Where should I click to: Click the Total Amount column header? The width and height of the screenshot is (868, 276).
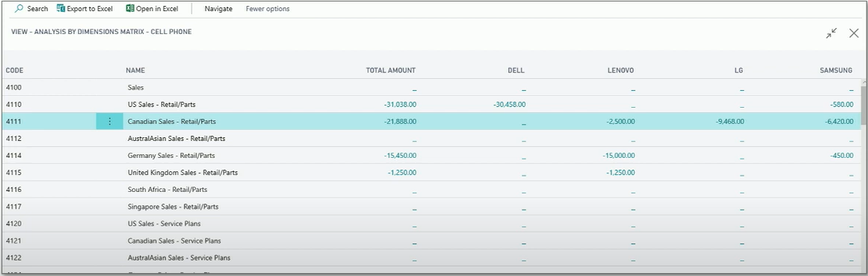(391, 70)
